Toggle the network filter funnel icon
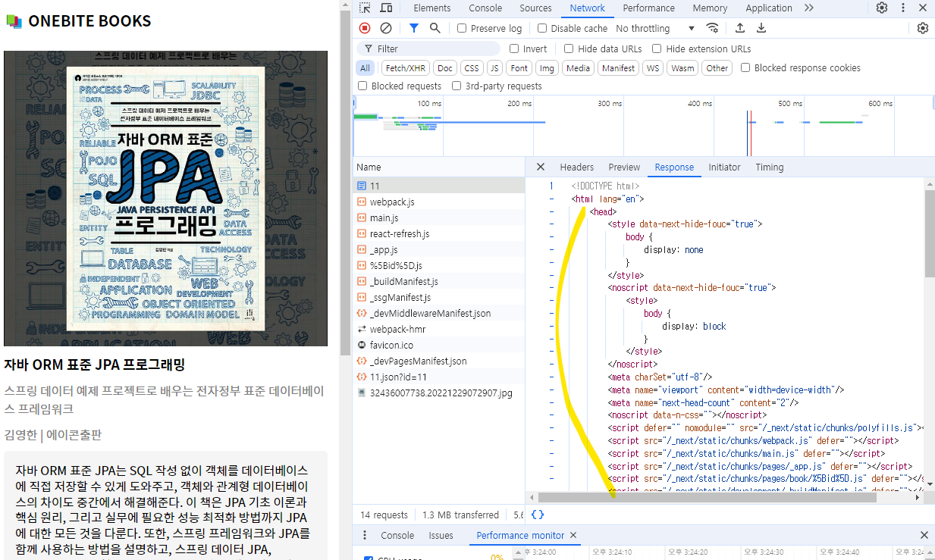 coord(413,28)
